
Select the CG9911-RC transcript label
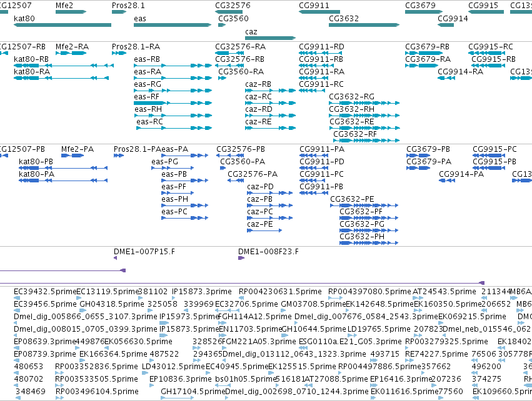click(321, 84)
